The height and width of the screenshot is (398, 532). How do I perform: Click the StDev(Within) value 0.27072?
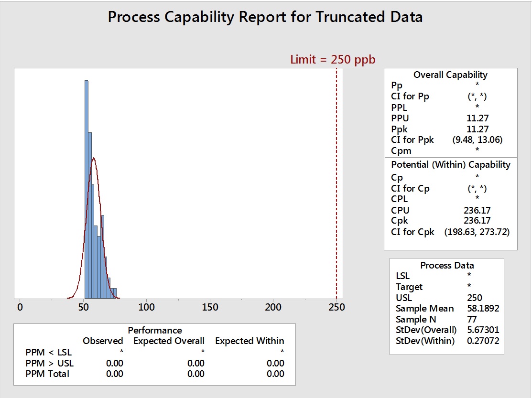pos(483,341)
